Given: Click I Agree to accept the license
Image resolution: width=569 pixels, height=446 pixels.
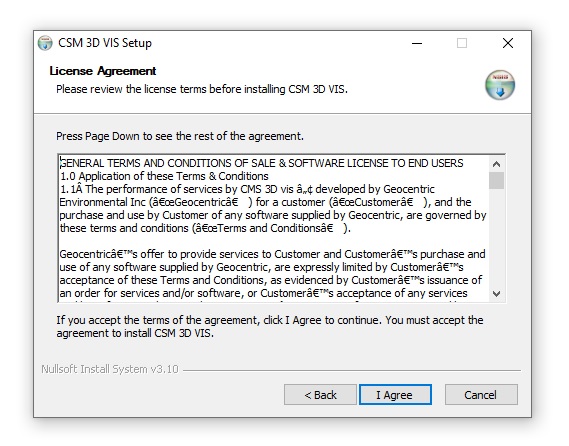Looking at the screenshot, I should pyautogui.click(x=395, y=394).
